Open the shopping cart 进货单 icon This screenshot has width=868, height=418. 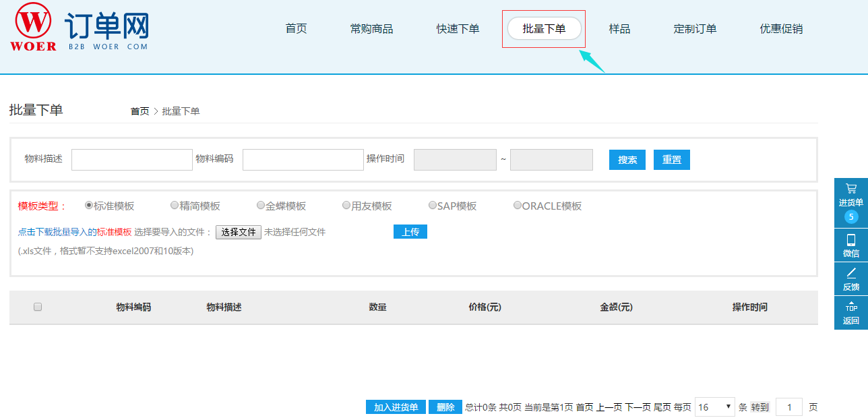point(850,189)
